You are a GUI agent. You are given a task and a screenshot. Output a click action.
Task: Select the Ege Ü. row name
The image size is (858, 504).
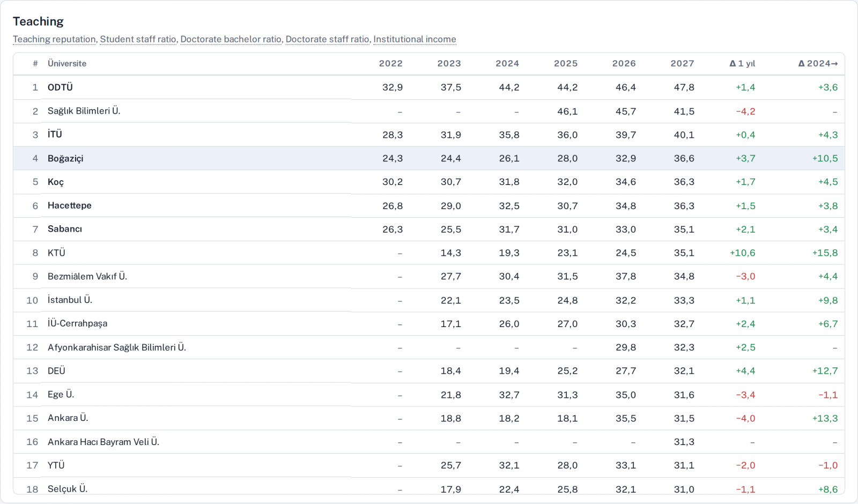(x=61, y=395)
